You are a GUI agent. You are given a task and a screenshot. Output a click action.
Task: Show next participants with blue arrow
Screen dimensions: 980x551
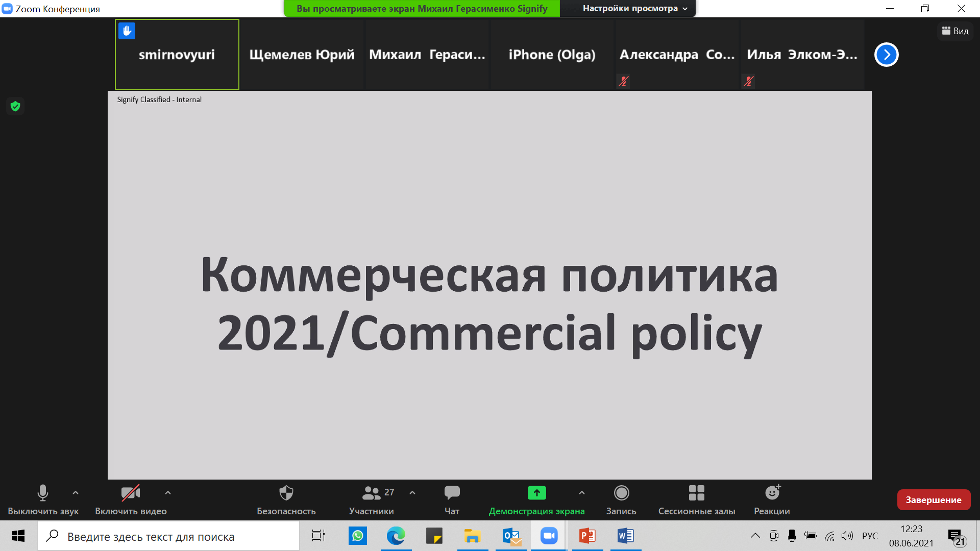coord(887,55)
